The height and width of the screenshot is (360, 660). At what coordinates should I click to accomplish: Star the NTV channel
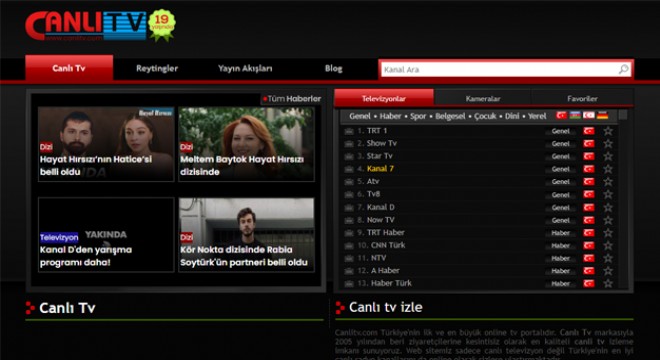[608, 258]
